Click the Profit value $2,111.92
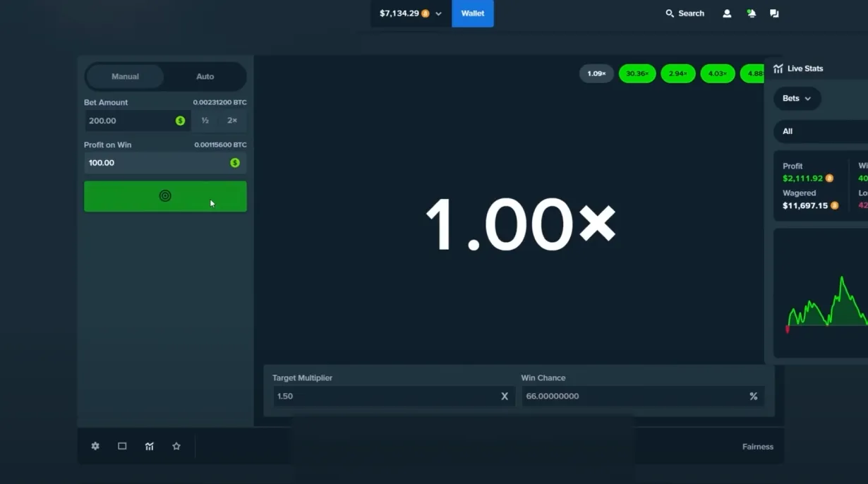The height and width of the screenshot is (484, 868). (803, 179)
